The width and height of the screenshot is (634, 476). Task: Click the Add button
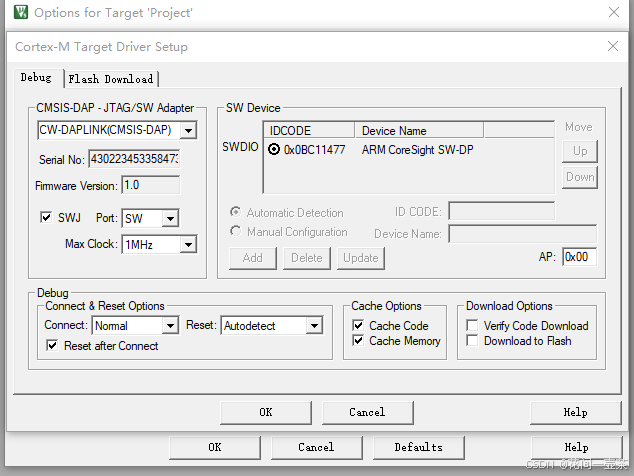click(x=253, y=258)
